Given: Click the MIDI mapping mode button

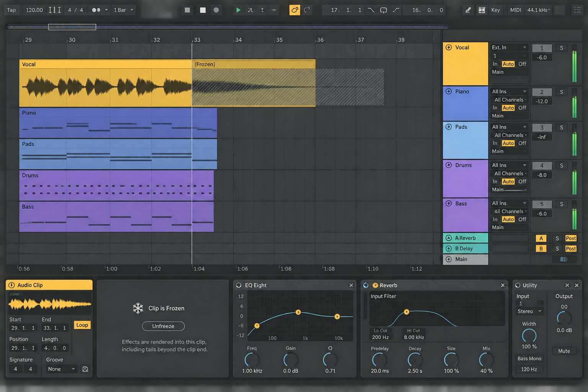Looking at the screenshot, I should pyautogui.click(x=515, y=10).
